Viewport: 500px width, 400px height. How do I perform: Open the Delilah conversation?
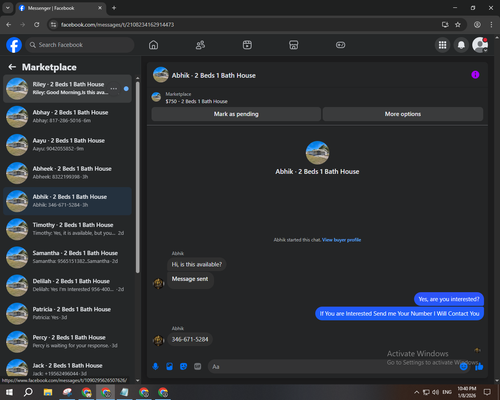click(x=67, y=285)
